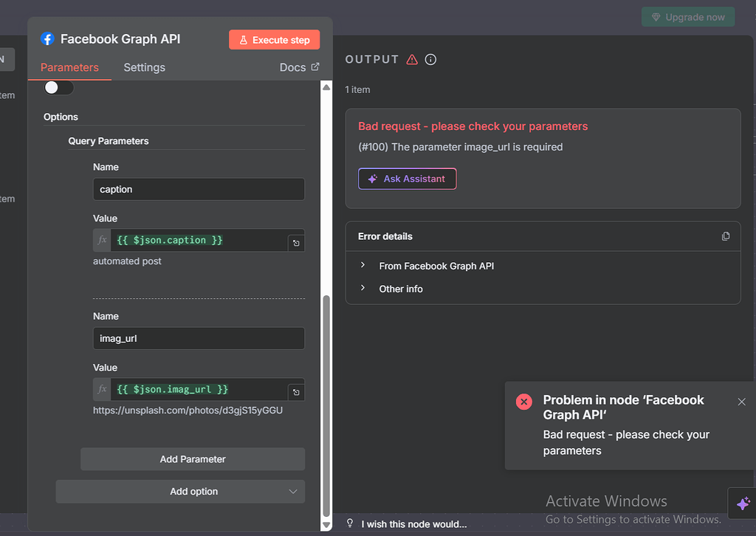Close the Problem in node notification
The image size is (756, 536).
click(x=742, y=402)
